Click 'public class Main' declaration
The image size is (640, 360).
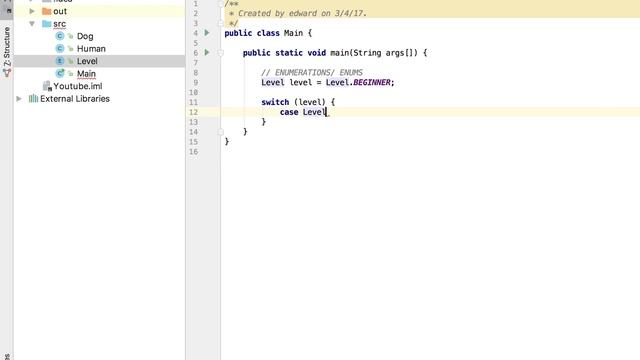click(264, 33)
